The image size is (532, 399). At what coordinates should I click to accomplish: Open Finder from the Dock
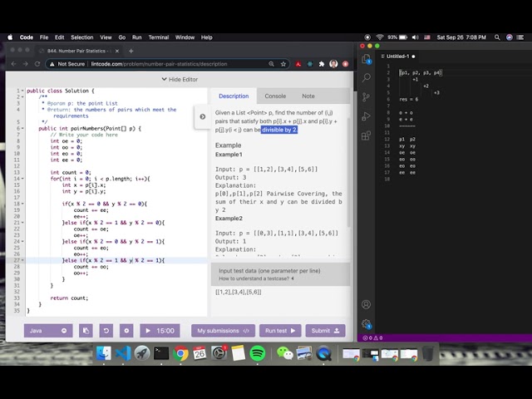click(103, 353)
